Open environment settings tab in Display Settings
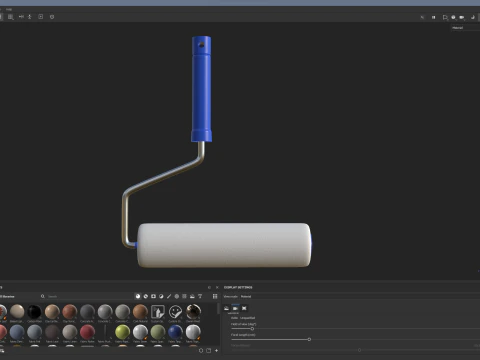Image resolution: width=480 pixels, height=360 pixels. coord(227,308)
